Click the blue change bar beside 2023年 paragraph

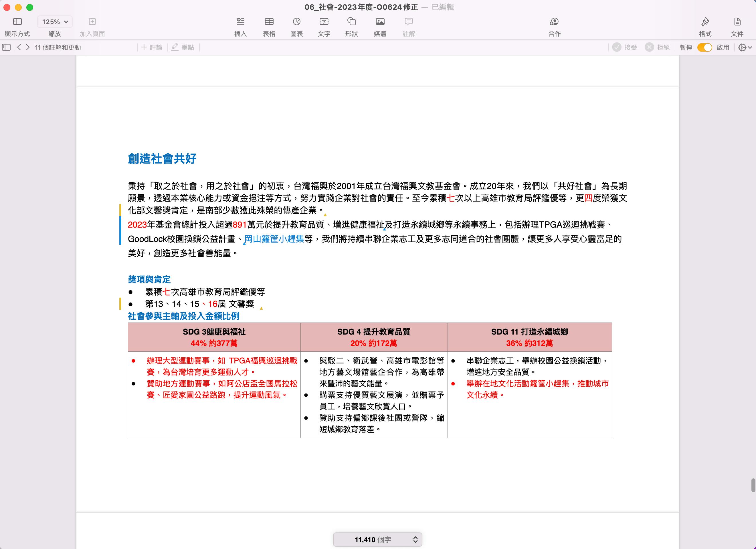click(x=120, y=230)
